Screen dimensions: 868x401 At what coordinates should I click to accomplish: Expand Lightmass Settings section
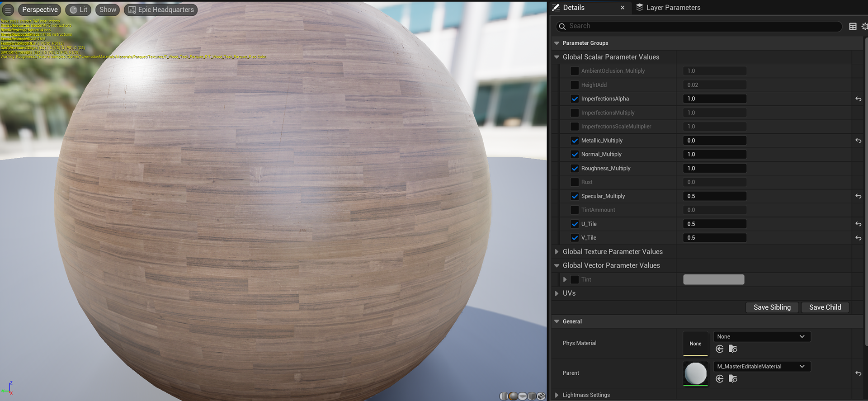[x=557, y=395]
